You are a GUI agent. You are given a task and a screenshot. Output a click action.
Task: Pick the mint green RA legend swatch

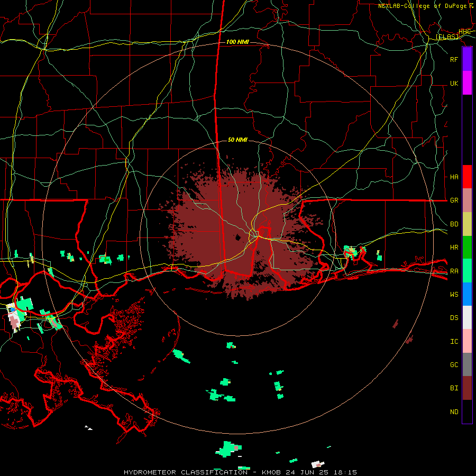point(467,271)
